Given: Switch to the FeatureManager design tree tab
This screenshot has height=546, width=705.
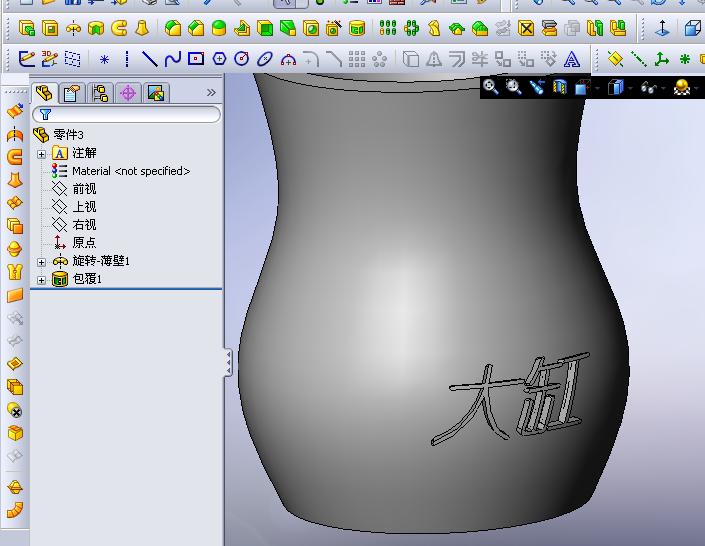Looking at the screenshot, I should tap(45, 93).
